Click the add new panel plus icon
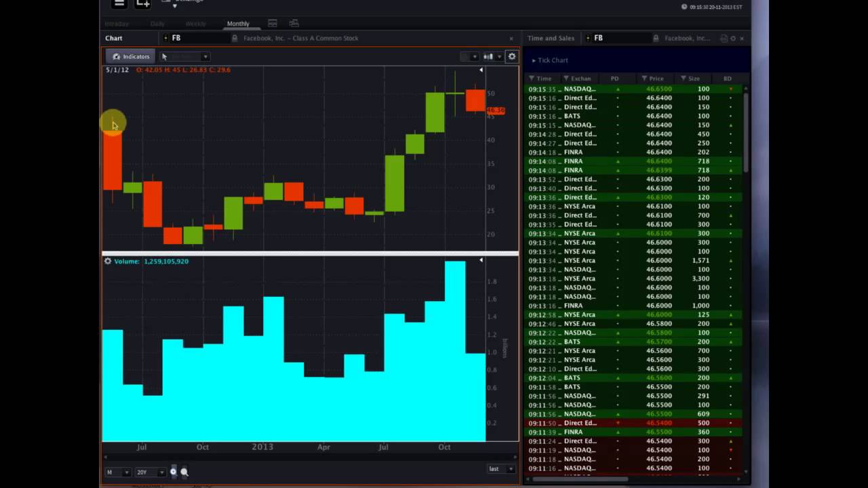 142,3
